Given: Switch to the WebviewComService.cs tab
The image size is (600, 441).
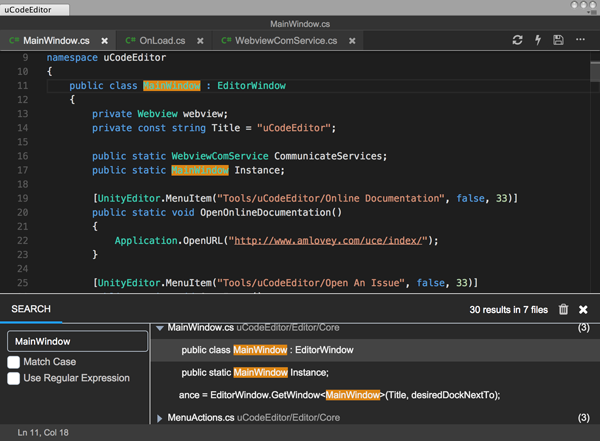Looking at the screenshot, I should 286,41.
